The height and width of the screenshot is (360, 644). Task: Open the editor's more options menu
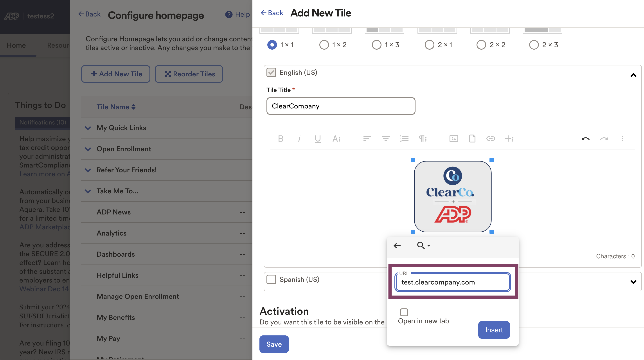pos(622,139)
